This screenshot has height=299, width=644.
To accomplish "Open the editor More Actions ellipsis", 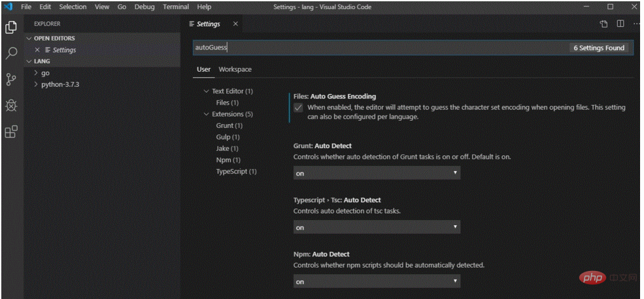I will coord(637,24).
